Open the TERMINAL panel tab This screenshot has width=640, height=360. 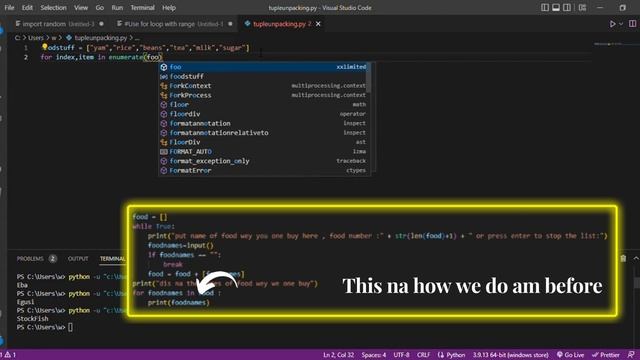tap(112, 259)
